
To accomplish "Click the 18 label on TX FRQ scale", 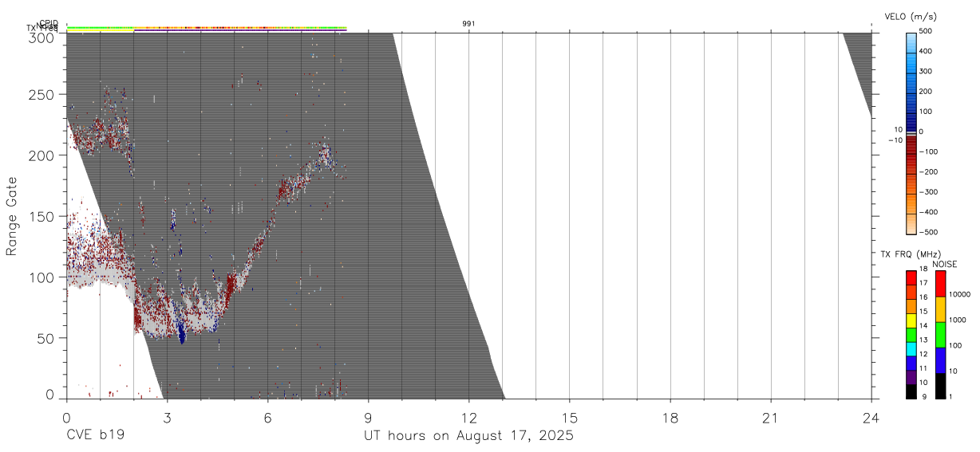I will [x=924, y=269].
